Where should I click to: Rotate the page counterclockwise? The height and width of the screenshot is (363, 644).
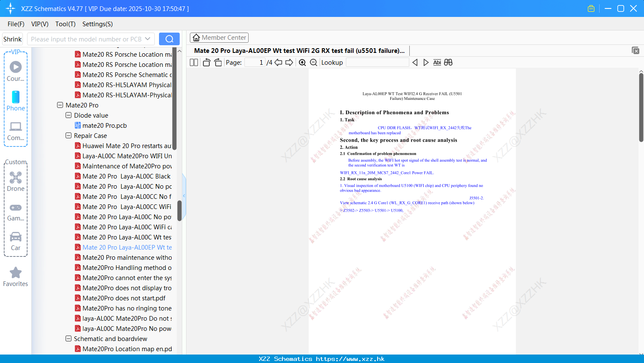click(206, 62)
